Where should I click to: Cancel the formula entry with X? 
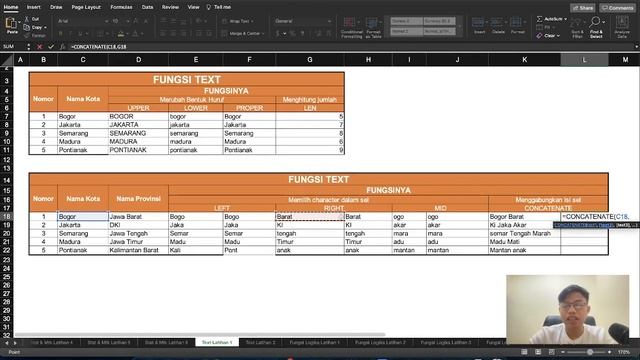tap(40, 47)
